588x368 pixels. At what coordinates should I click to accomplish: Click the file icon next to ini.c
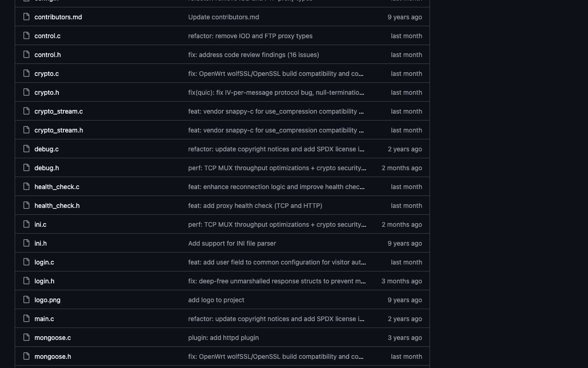(27, 224)
